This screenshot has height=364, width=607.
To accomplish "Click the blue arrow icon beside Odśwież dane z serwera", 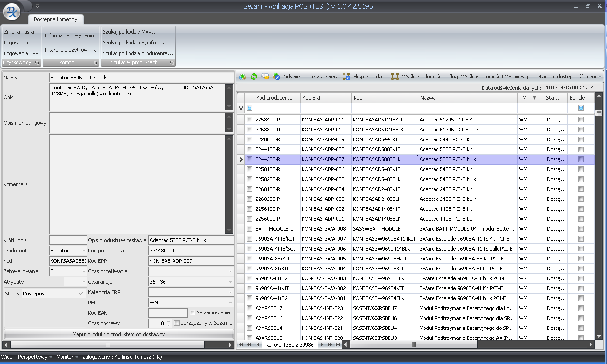I will tap(277, 77).
